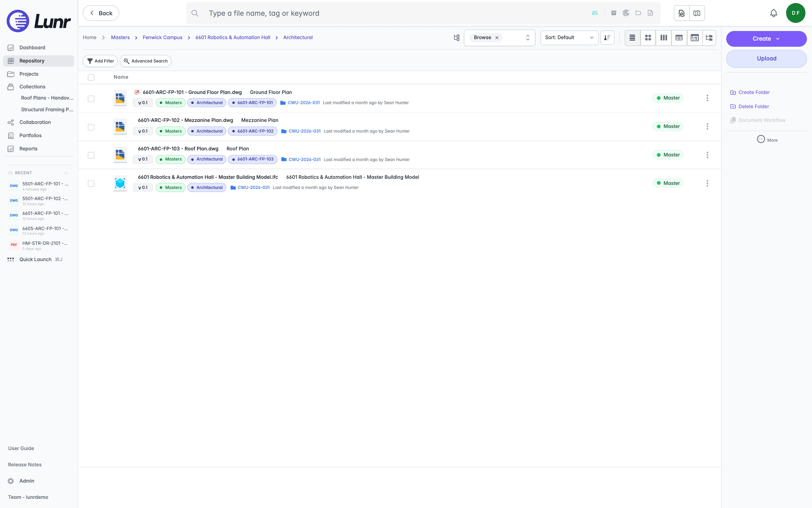
Task: Open actions menu for Ground Floor Plan.dwg
Action: pyautogui.click(x=707, y=98)
